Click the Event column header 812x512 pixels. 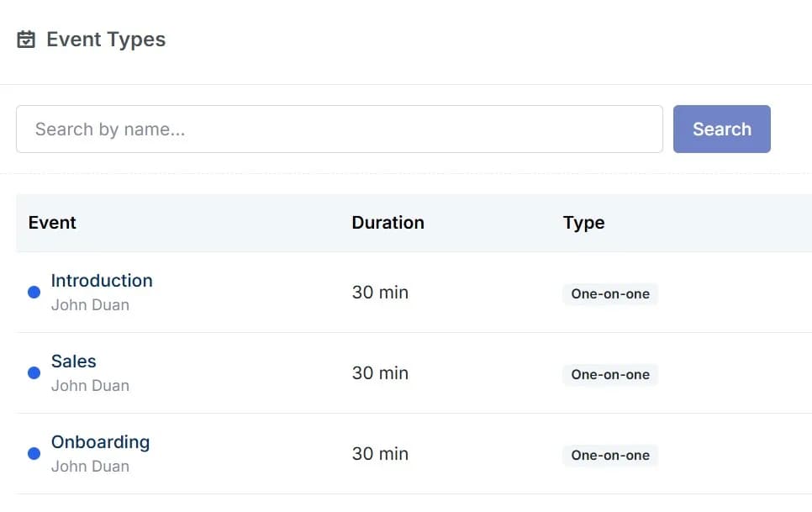coord(52,223)
